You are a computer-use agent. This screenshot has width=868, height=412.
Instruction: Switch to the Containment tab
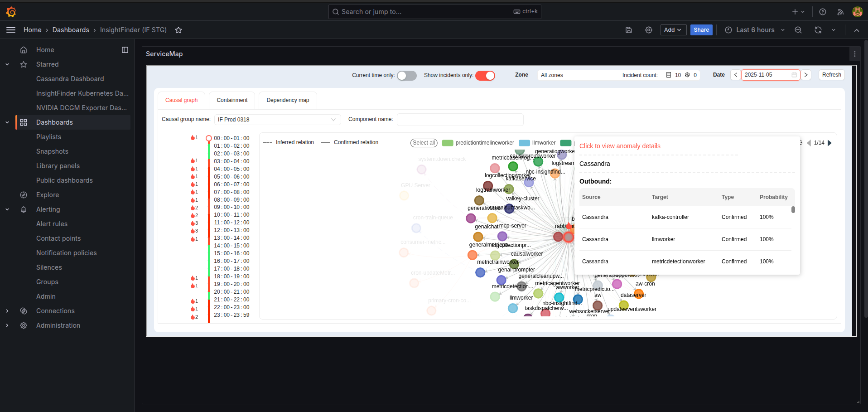232,100
